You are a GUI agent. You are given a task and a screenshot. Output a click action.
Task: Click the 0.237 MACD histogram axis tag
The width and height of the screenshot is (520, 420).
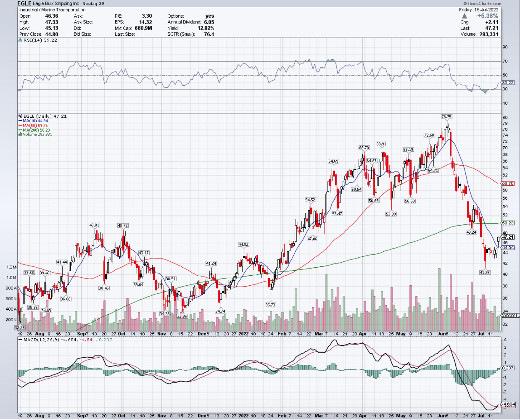click(x=508, y=368)
